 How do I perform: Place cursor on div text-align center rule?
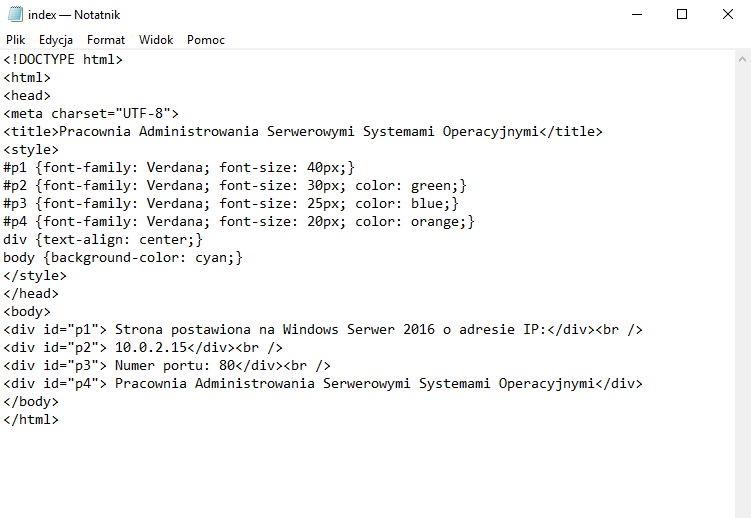click(103, 240)
